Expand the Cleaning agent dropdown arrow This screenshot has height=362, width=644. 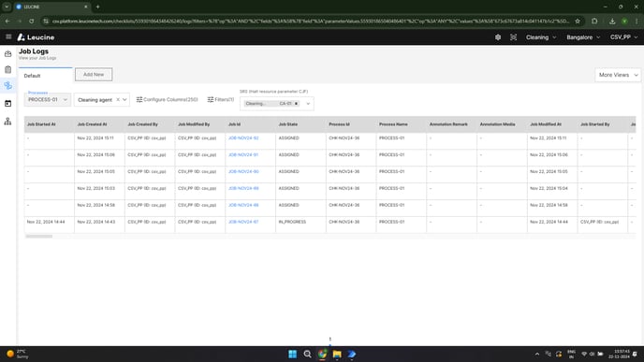124,100
